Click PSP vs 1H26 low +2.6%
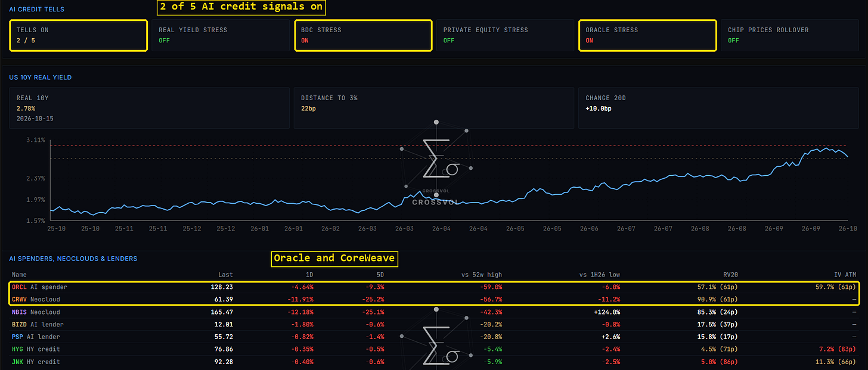868x370 pixels. (x=610, y=337)
